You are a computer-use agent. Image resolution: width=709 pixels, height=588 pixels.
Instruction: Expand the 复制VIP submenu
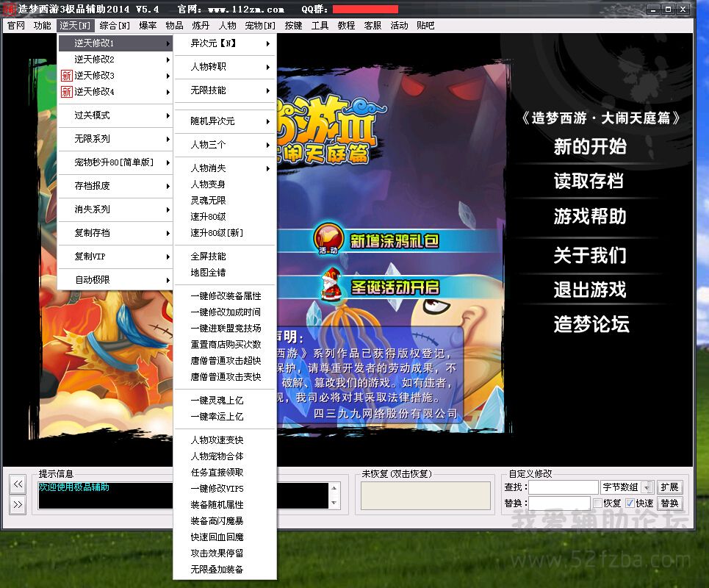point(115,257)
